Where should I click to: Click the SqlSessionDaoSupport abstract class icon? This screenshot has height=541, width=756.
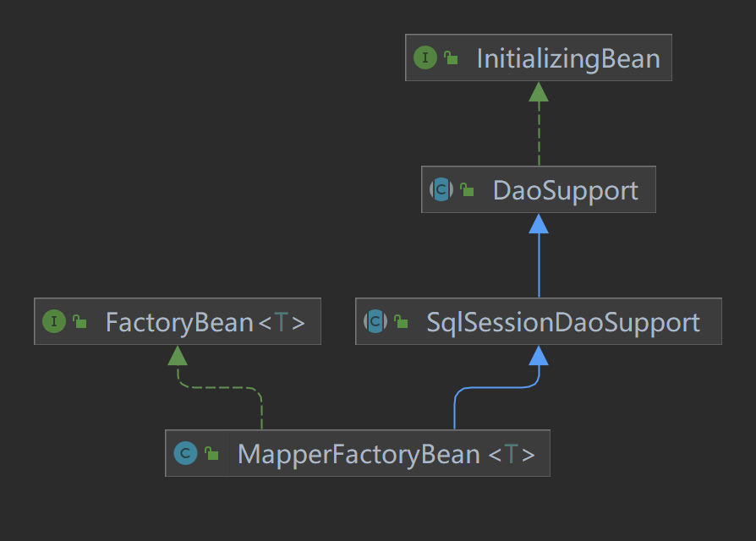coord(375,321)
